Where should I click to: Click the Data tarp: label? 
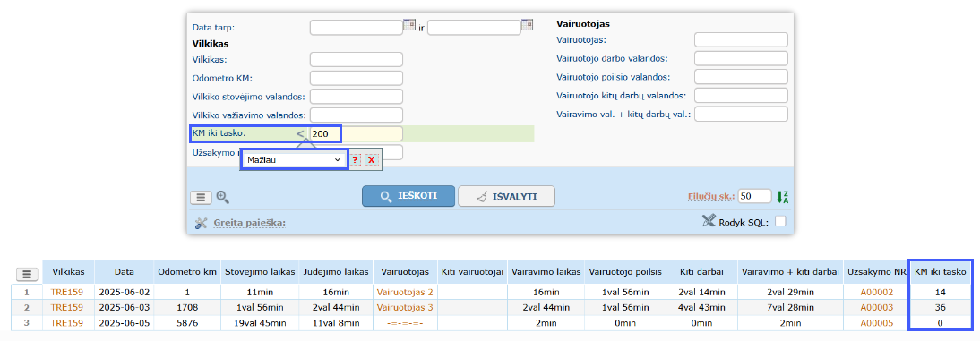(x=213, y=28)
